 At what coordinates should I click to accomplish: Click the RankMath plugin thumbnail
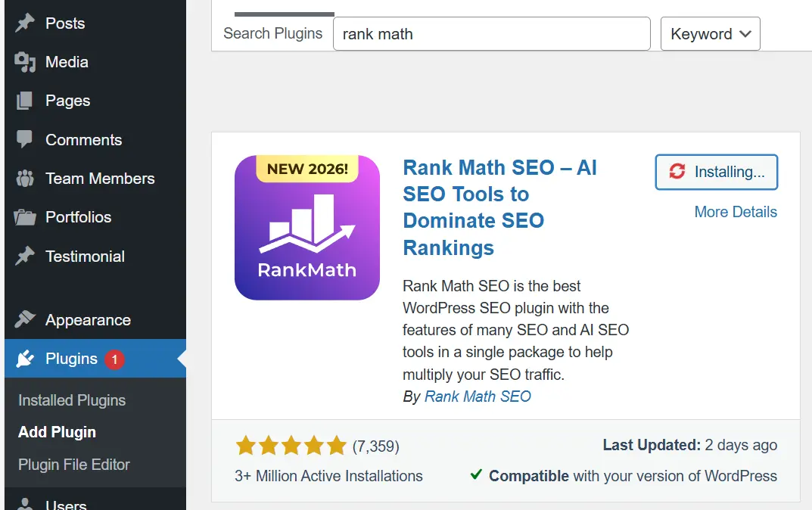[307, 227]
